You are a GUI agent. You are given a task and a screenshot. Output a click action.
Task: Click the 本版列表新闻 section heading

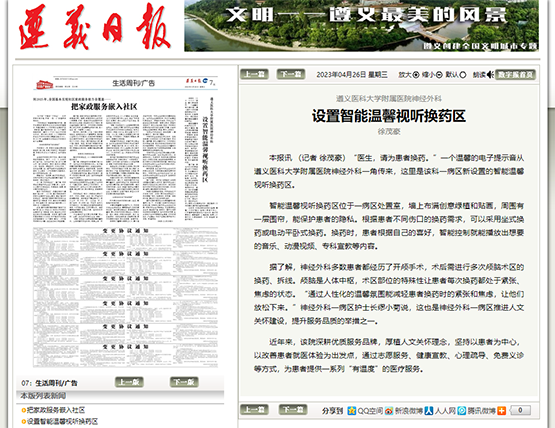click(43, 396)
